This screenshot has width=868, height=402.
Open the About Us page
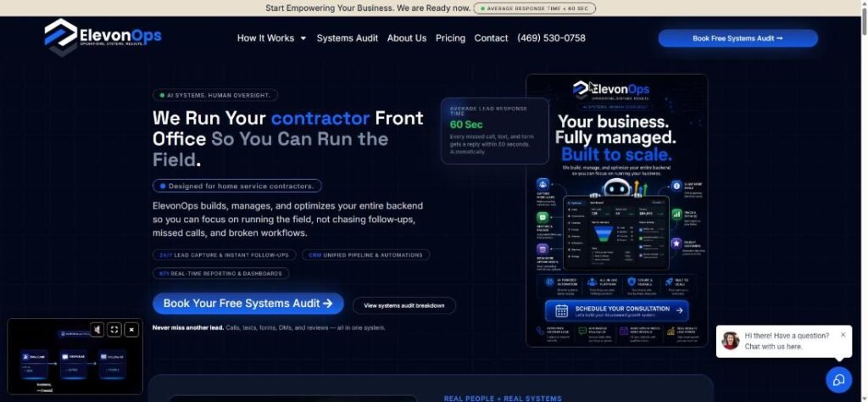407,38
